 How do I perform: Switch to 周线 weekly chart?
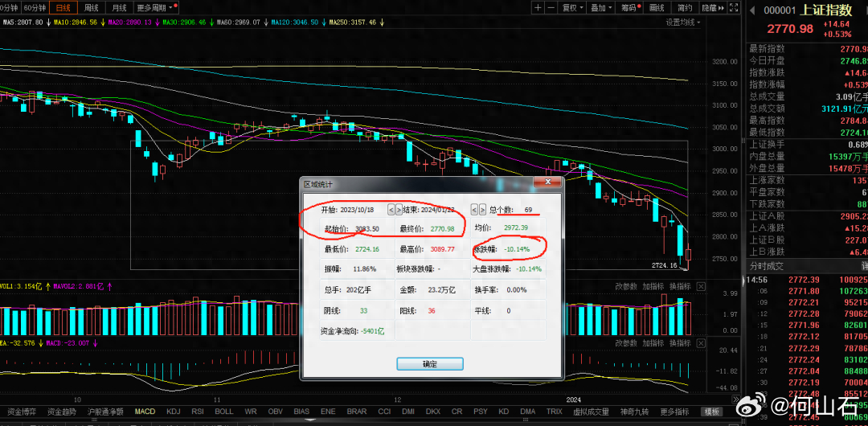tap(91, 8)
